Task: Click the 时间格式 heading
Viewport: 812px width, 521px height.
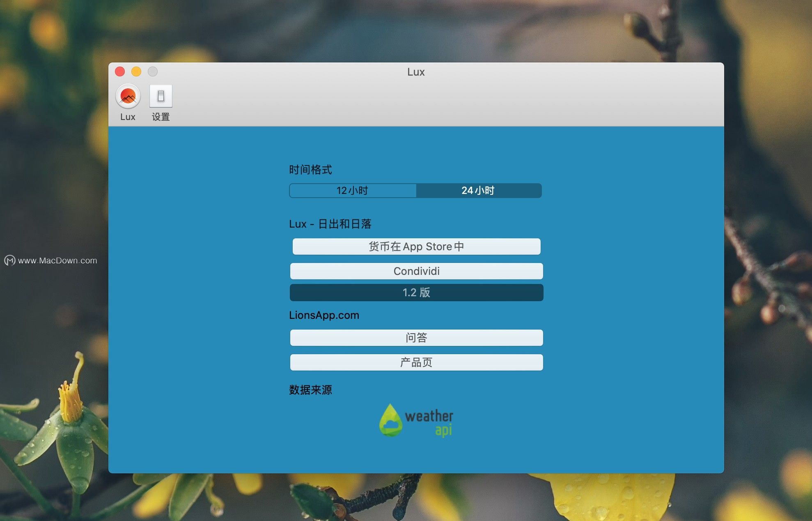Action: [x=310, y=170]
